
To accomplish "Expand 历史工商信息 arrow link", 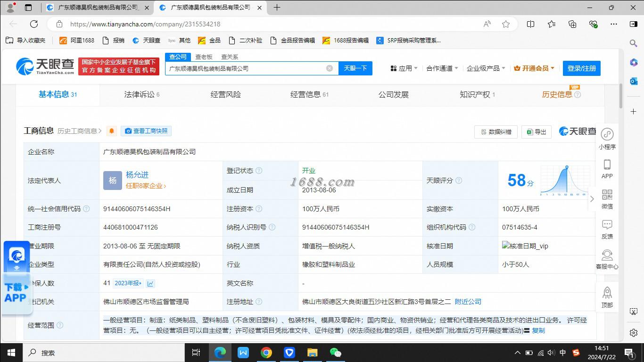I will [80, 131].
